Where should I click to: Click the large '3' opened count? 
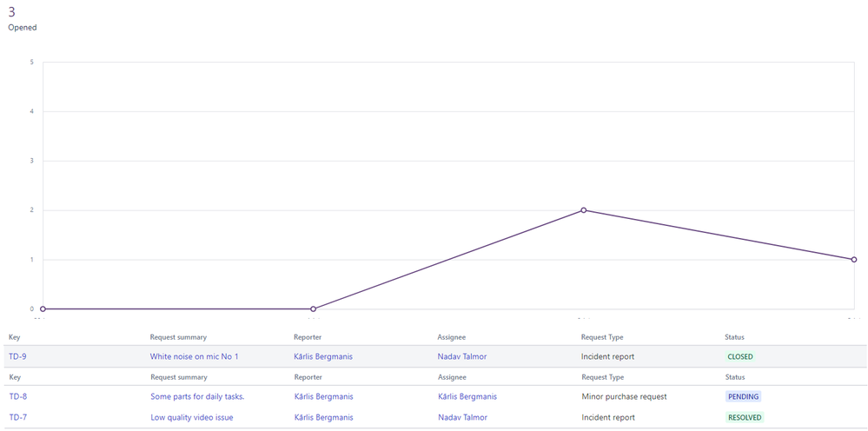tap(11, 13)
